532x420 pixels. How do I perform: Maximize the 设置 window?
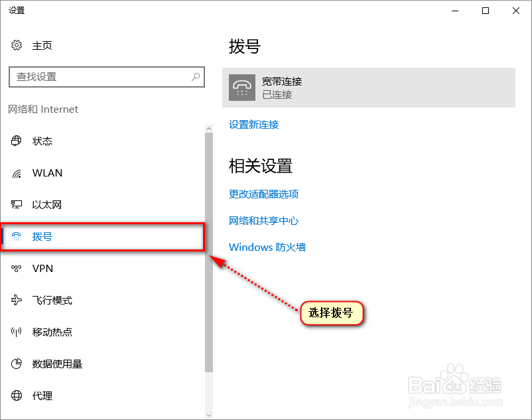[x=486, y=11]
